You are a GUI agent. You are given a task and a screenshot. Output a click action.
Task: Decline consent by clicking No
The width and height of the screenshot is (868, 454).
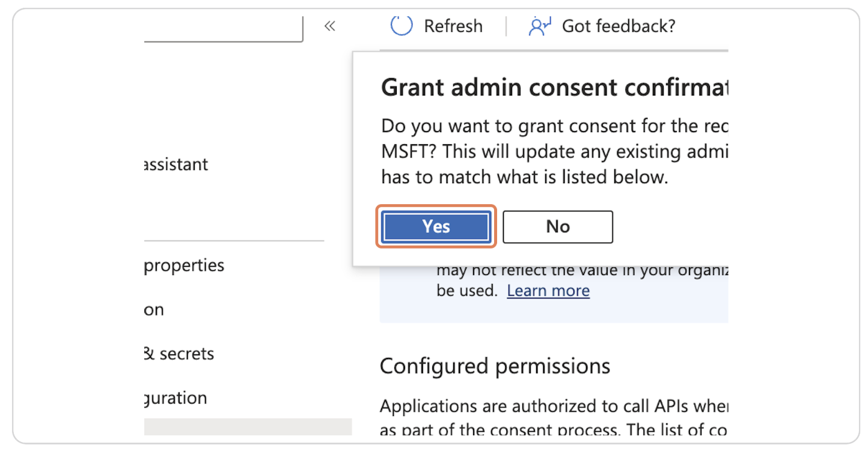(557, 226)
